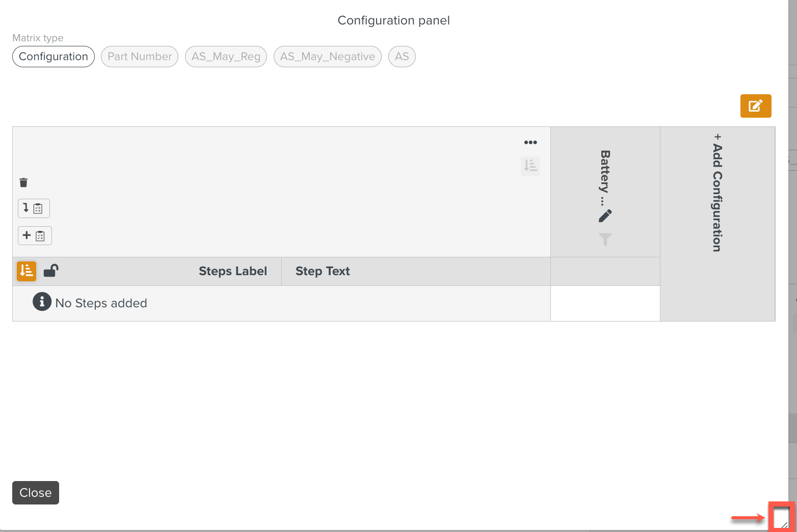
Task: Click the trash delete icon
Action: (x=23, y=182)
